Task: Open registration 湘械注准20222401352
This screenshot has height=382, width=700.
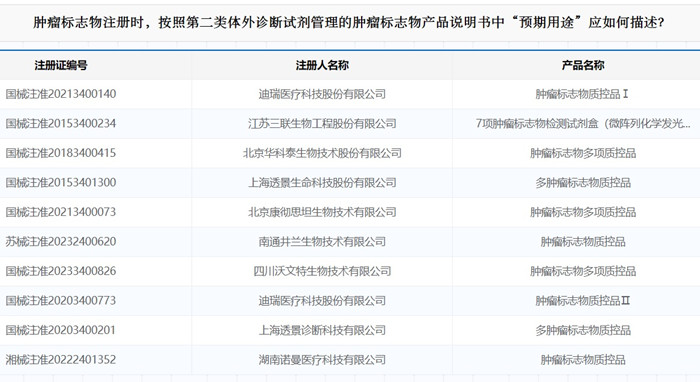Action: click(x=61, y=360)
